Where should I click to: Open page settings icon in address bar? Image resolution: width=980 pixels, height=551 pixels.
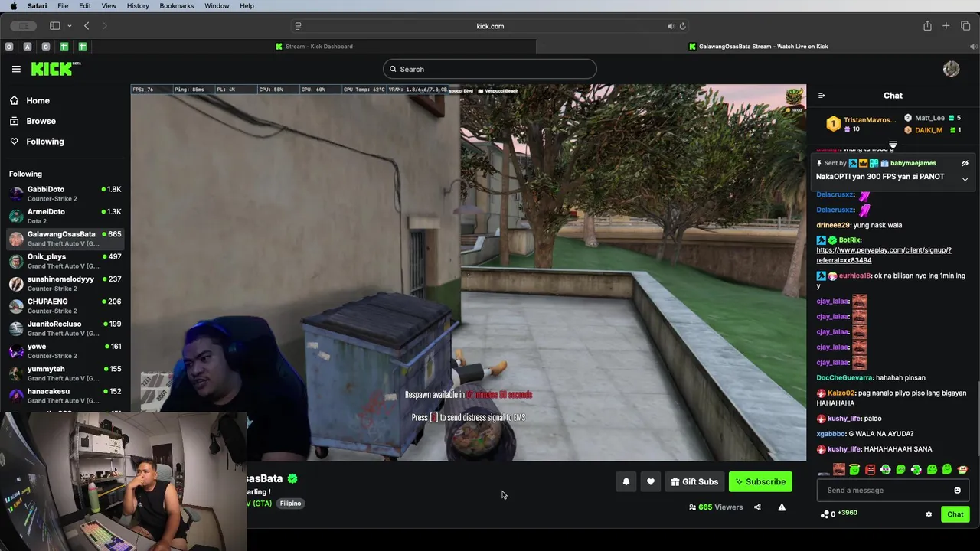tap(298, 26)
